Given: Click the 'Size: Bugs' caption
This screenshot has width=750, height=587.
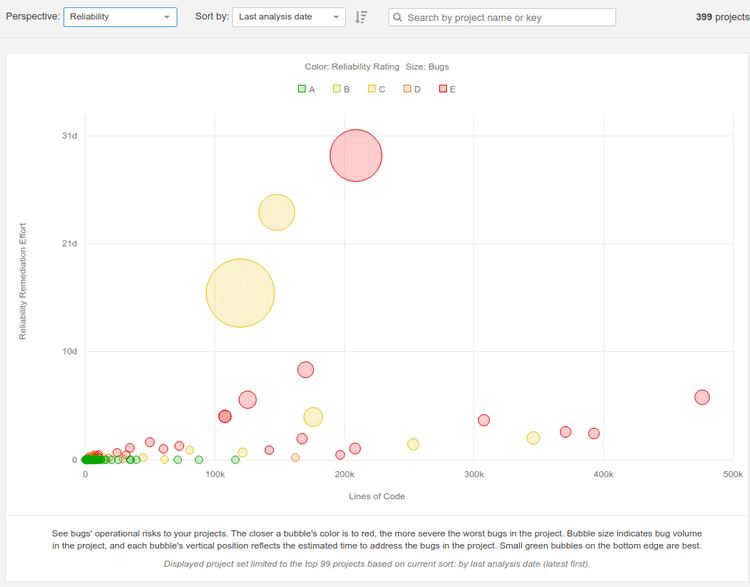Looking at the screenshot, I should click(427, 66).
